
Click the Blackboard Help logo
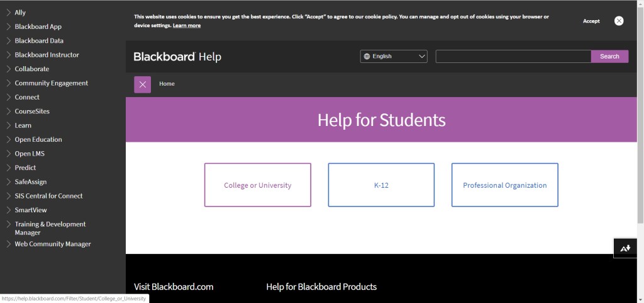(177, 57)
